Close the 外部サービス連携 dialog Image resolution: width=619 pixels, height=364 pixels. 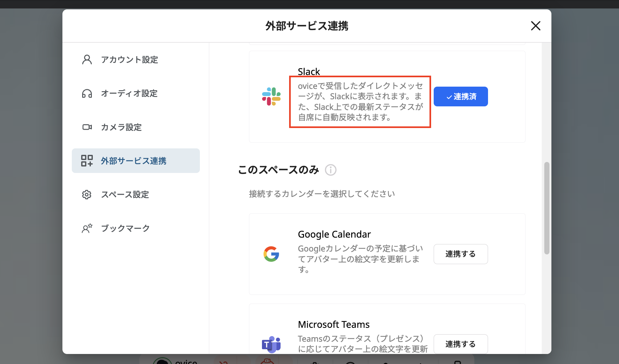(536, 26)
